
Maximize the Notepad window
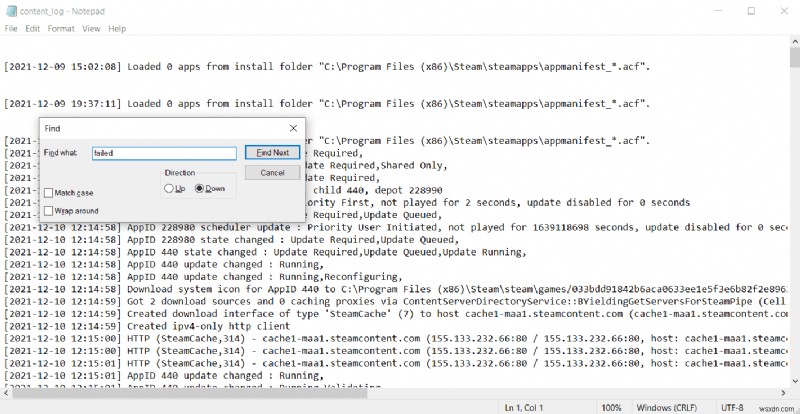(751, 11)
